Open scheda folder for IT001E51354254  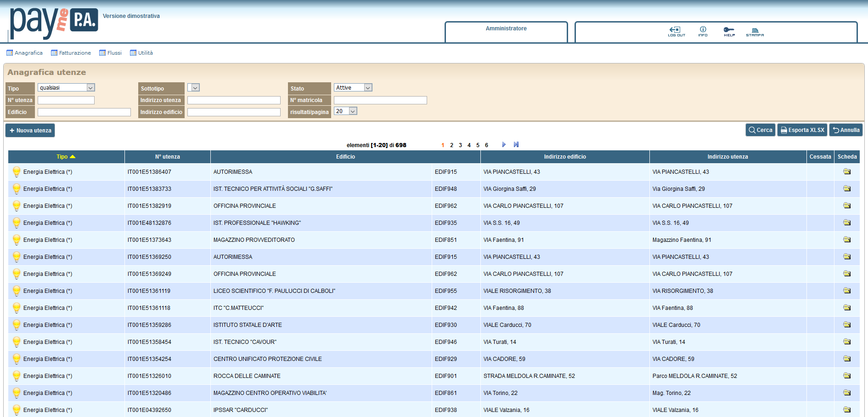(847, 359)
